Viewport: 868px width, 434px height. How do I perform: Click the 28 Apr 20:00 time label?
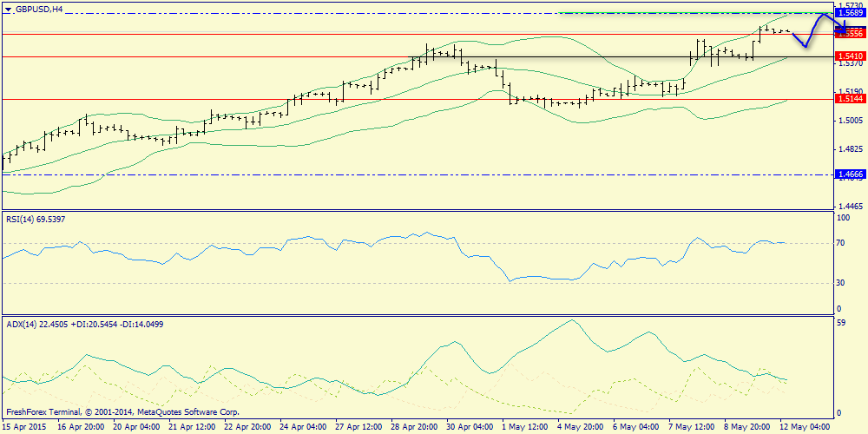pyautogui.click(x=416, y=427)
